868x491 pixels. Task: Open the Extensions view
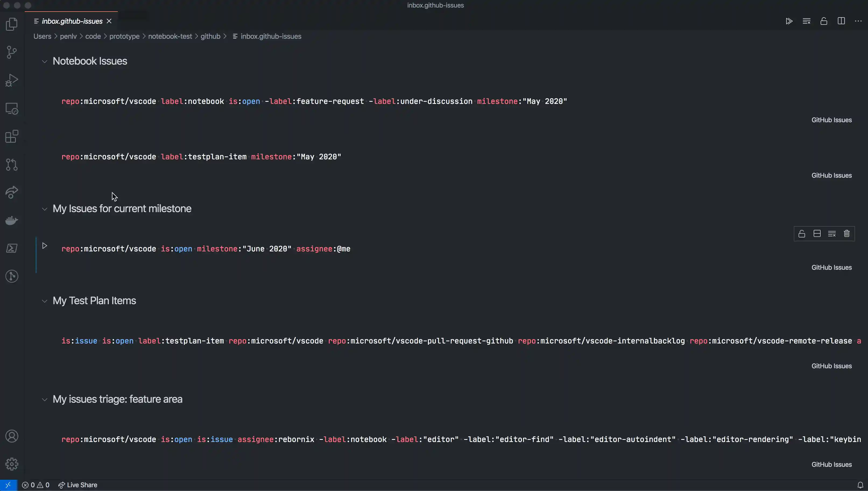tap(12, 136)
